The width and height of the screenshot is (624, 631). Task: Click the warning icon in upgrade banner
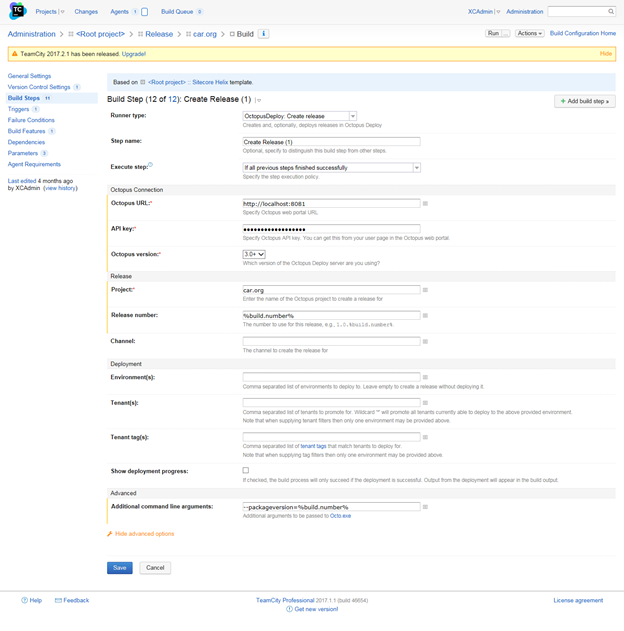coord(14,54)
